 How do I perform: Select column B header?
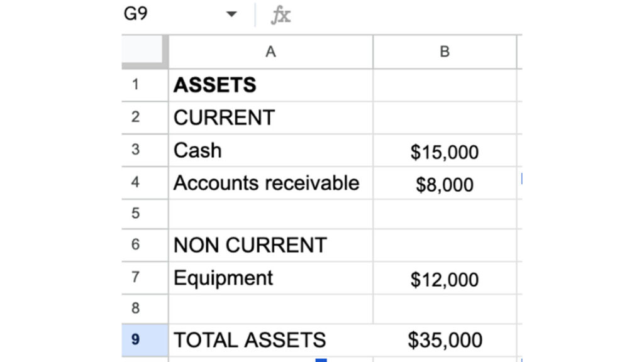click(445, 52)
